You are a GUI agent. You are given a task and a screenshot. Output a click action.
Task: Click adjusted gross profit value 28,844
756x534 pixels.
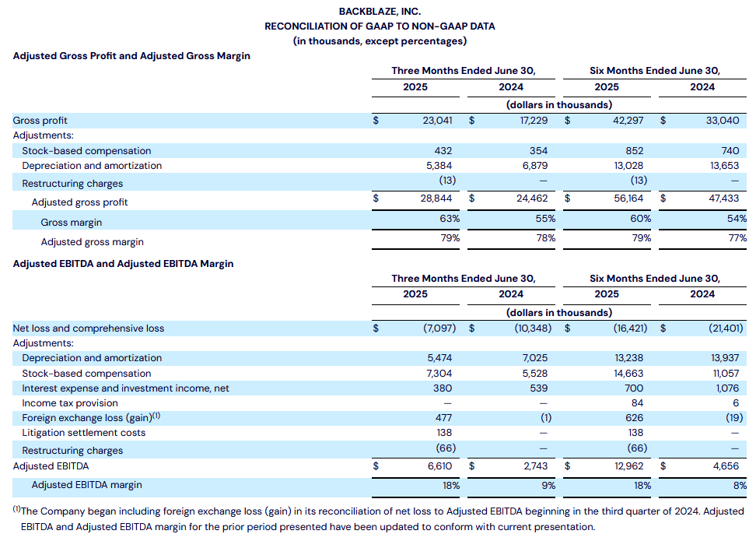(436, 198)
